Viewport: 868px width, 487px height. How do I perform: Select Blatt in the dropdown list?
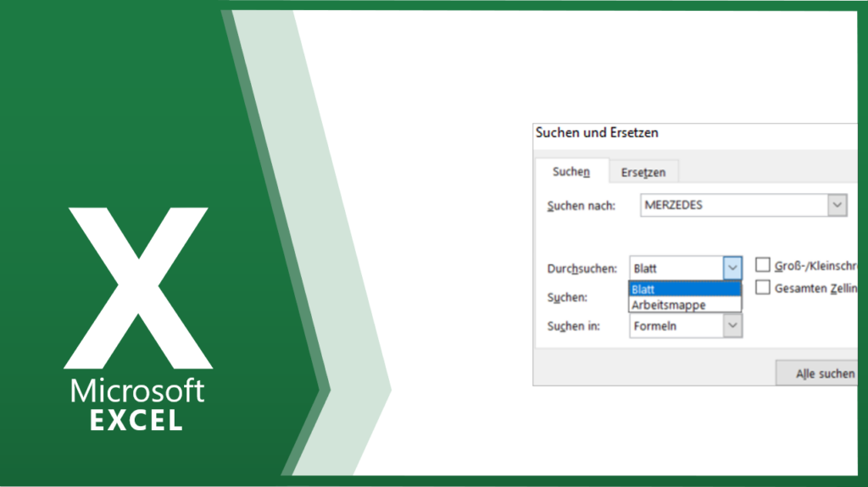click(x=685, y=289)
